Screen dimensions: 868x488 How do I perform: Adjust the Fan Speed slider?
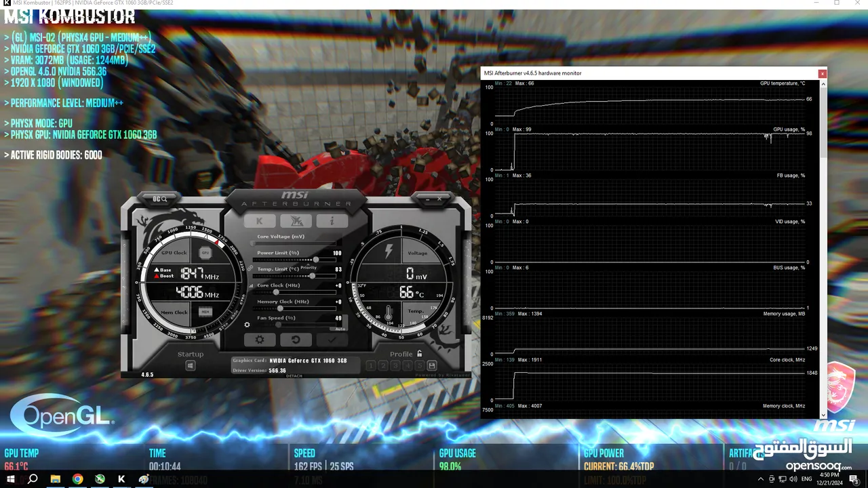point(294,325)
